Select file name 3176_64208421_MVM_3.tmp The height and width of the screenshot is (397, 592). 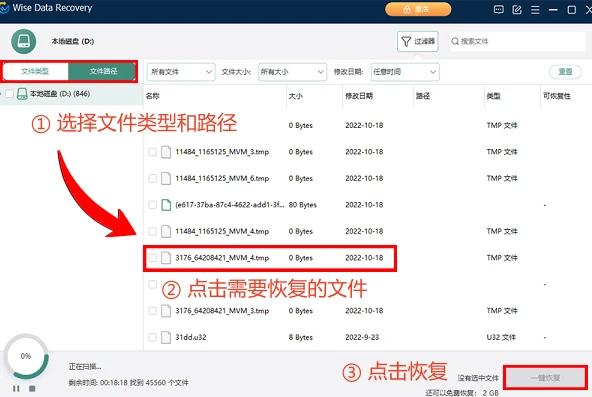pos(222,311)
